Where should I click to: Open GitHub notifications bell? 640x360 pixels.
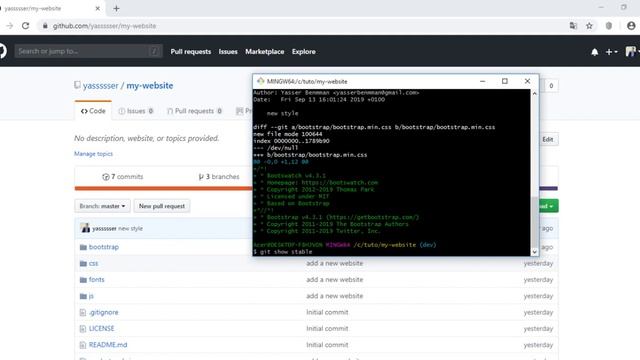tap(595, 52)
